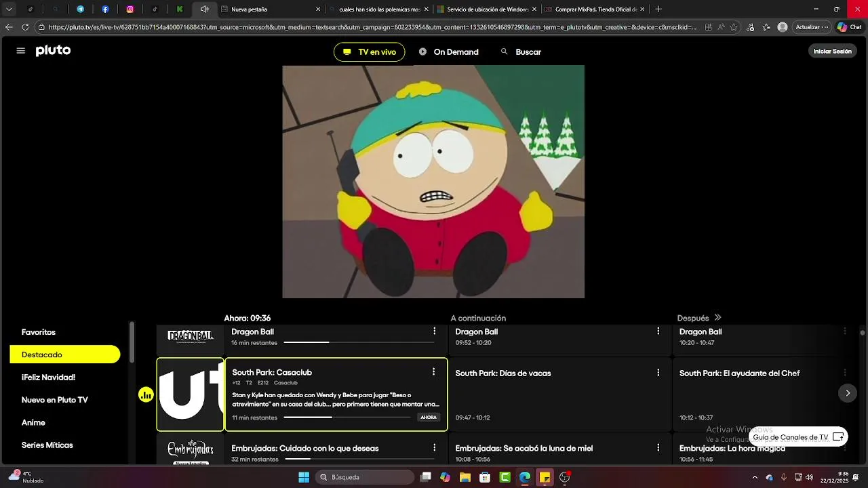Show hidden system tray icons
Viewport: 868px width, 488px height.
pyautogui.click(x=755, y=477)
